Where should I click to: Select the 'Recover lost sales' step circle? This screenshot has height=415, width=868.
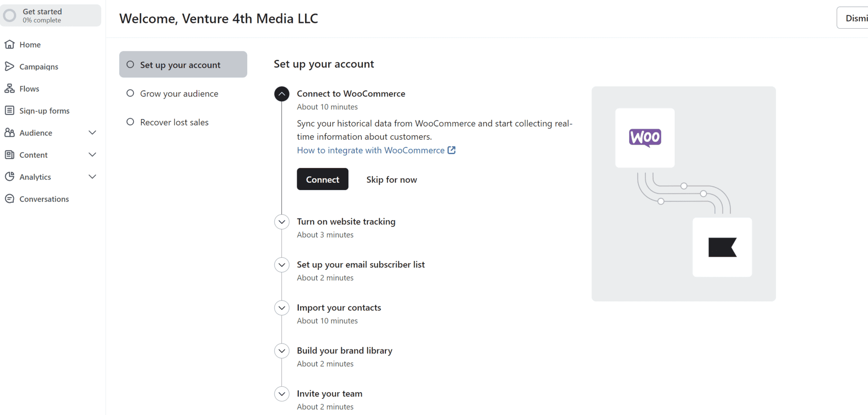[x=130, y=122]
